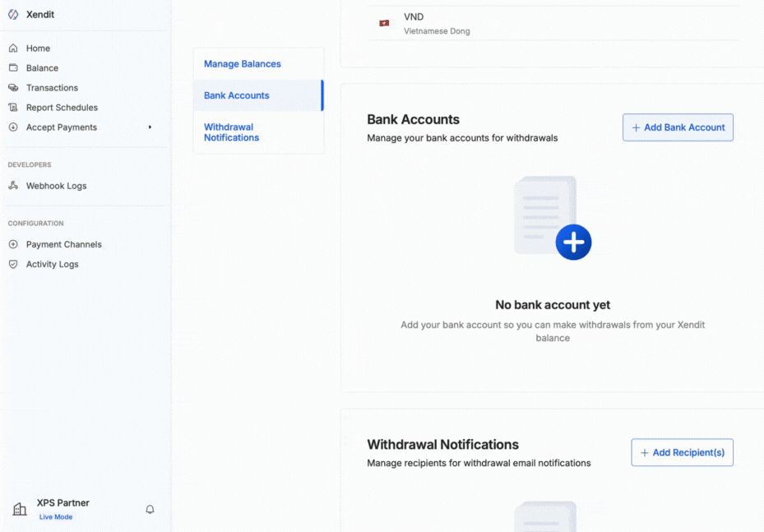This screenshot has height=532, width=764.
Task: Click the 'Vietnamese Dong' text
Action: [x=437, y=31]
